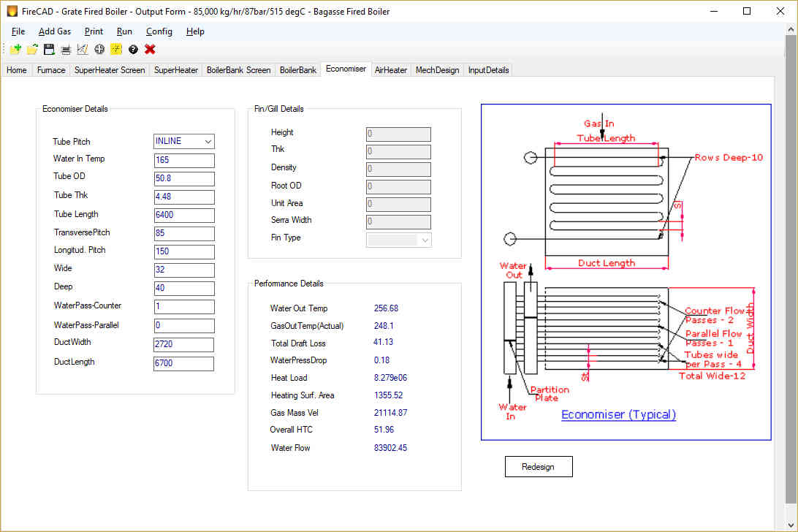
Task: Open the Tube Pitch INLINE dropdown
Action: click(x=183, y=142)
